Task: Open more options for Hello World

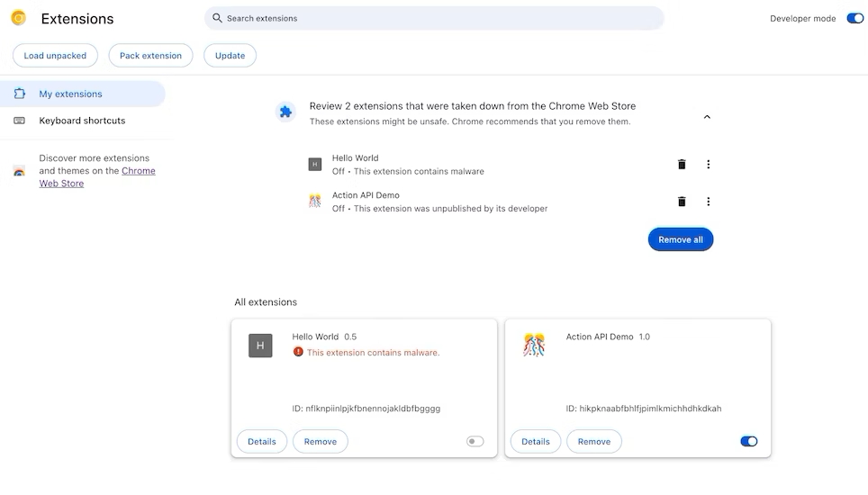Action: [x=709, y=165]
